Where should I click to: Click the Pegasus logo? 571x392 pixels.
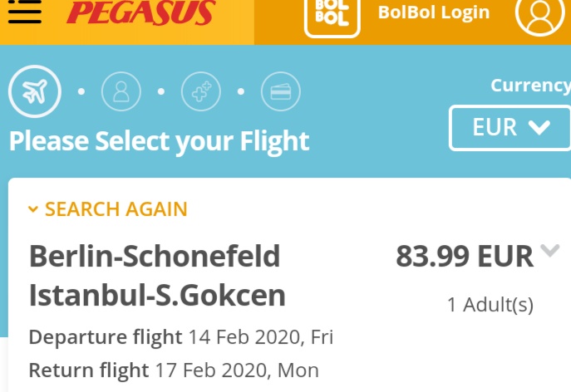[x=141, y=12]
